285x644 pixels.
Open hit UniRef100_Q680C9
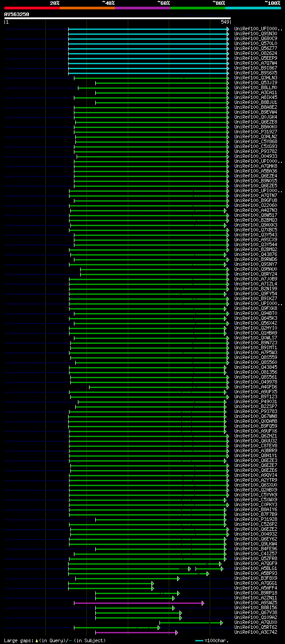pos(256,38)
